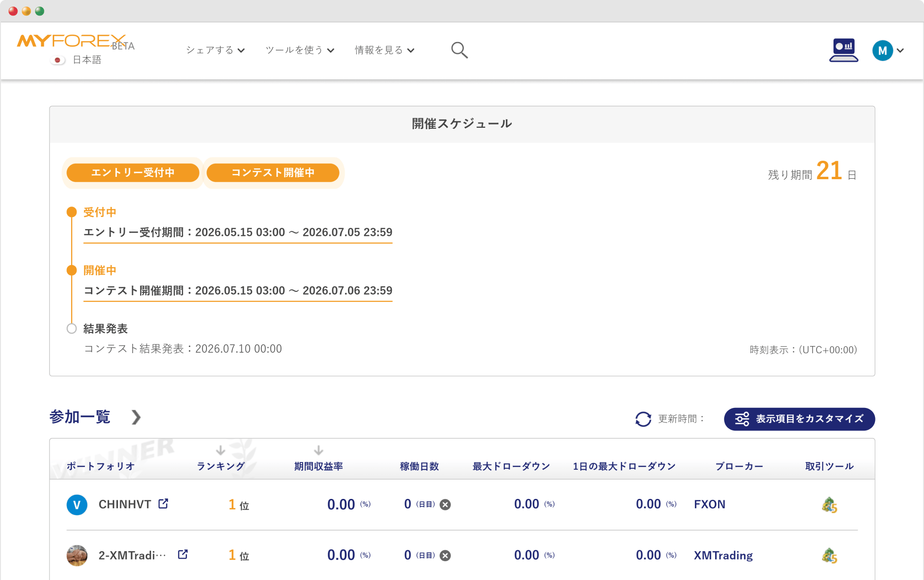Image resolution: width=924 pixels, height=580 pixels.
Task: Click the M user avatar
Action: pos(883,50)
